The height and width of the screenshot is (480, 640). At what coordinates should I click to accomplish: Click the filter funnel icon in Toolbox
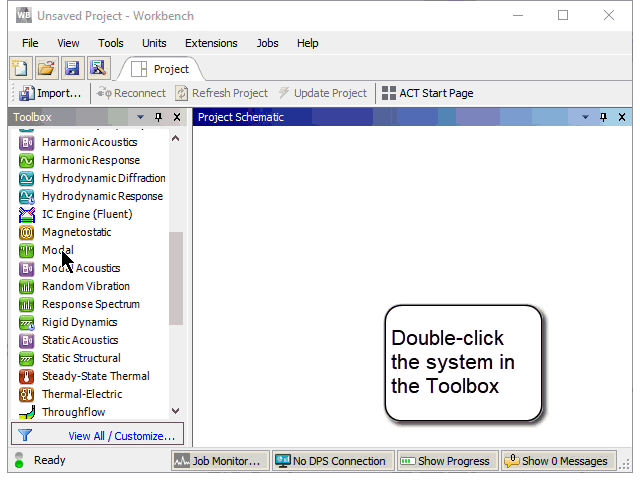pyautogui.click(x=25, y=435)
